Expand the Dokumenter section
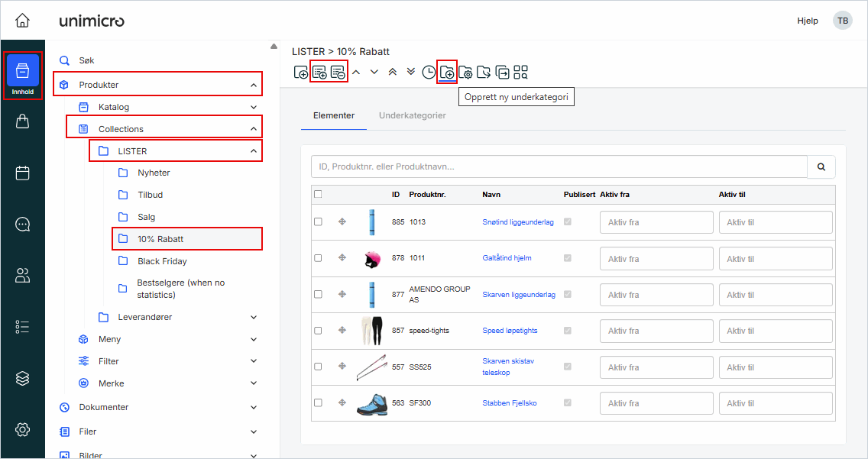868x459 pixels. [253, 407]
